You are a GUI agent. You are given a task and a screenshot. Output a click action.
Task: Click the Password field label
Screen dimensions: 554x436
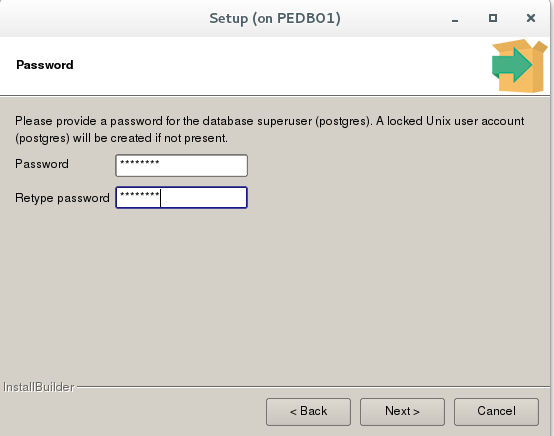pos(42,164)
